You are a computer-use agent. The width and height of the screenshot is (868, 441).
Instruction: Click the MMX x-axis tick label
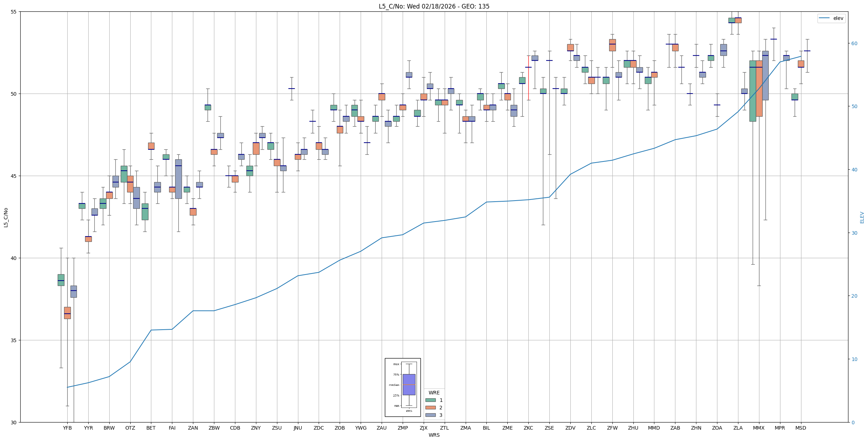[759, 428]
